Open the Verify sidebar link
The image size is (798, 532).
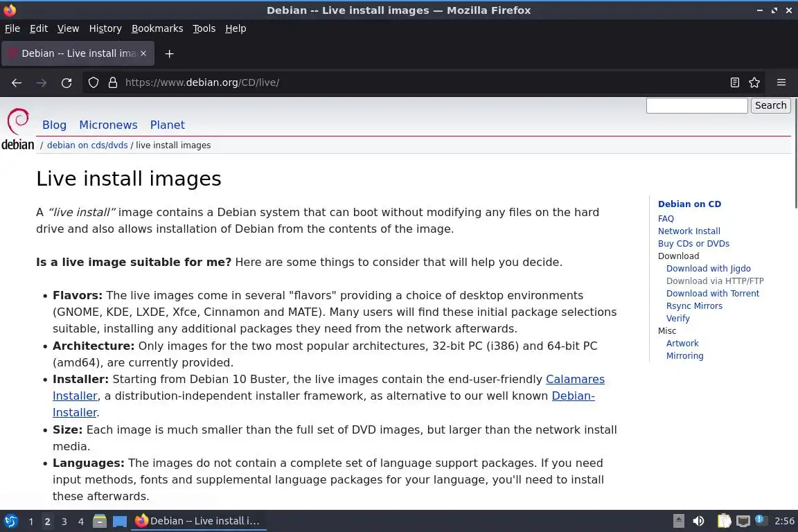678,319
